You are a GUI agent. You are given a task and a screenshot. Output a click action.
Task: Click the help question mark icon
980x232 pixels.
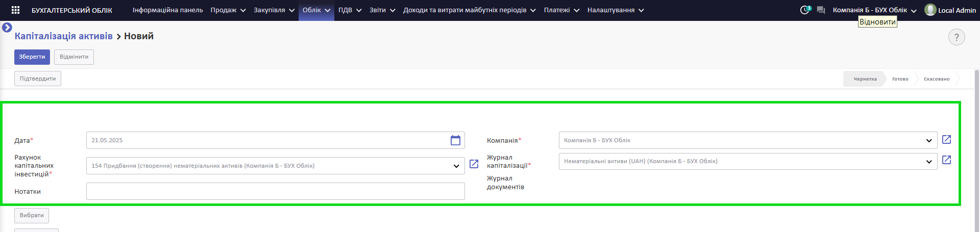[957, 37]
